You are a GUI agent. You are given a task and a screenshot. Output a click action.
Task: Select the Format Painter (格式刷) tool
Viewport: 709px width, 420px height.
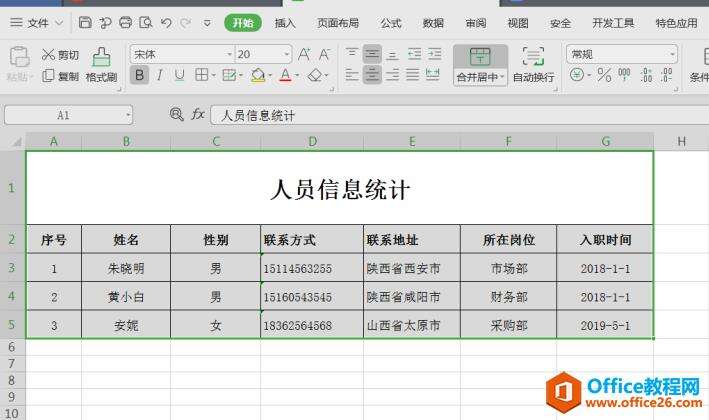pos(101,65)
